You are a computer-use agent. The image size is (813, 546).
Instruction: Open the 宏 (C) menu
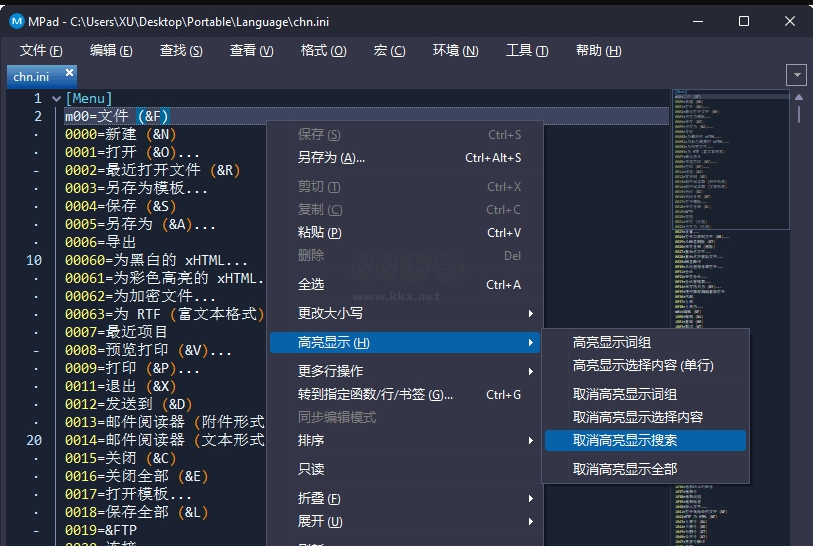tap(389, 50)
